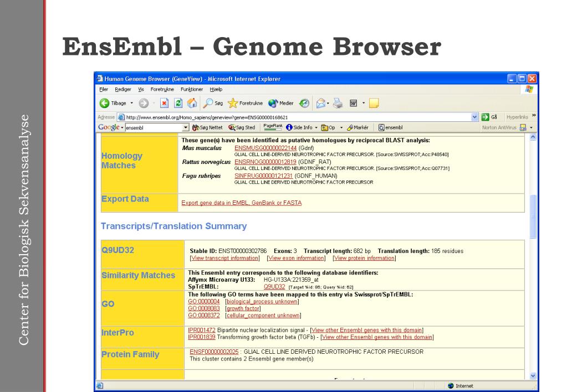Click the Export gene data in EMBL link
The image size is (567, 392).
(242, 203)
